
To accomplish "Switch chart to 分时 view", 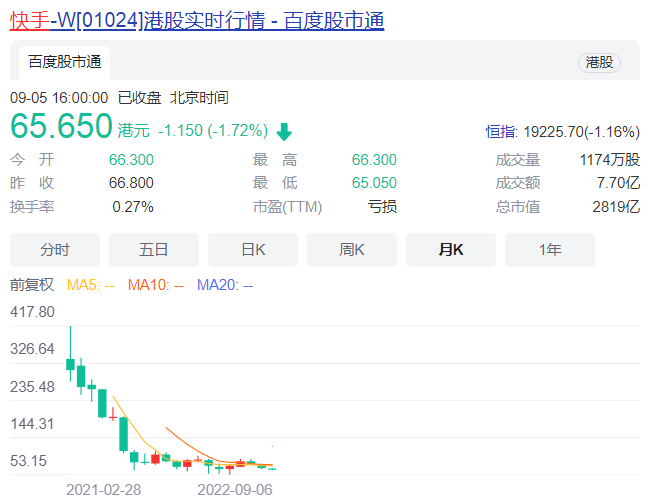I will (x=55, y=250).
